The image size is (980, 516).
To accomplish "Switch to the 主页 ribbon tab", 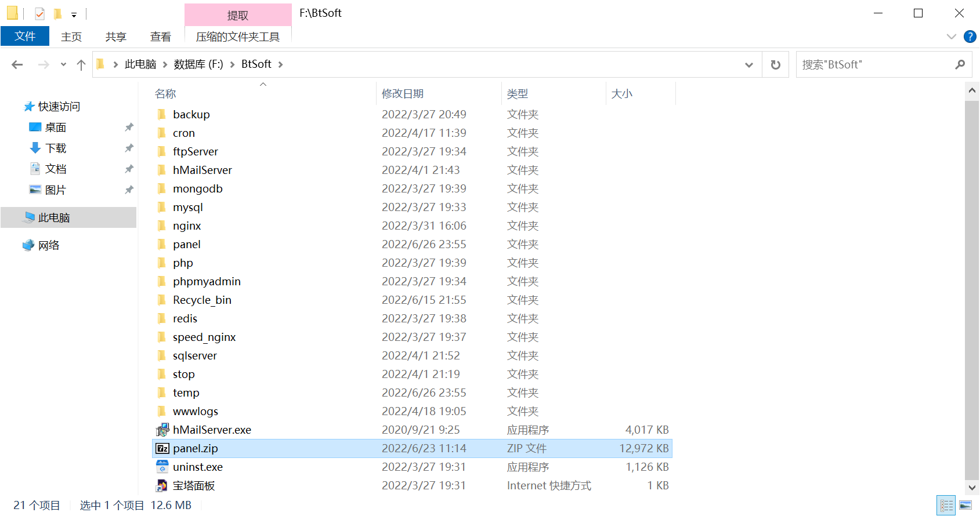I will [71, 37].
